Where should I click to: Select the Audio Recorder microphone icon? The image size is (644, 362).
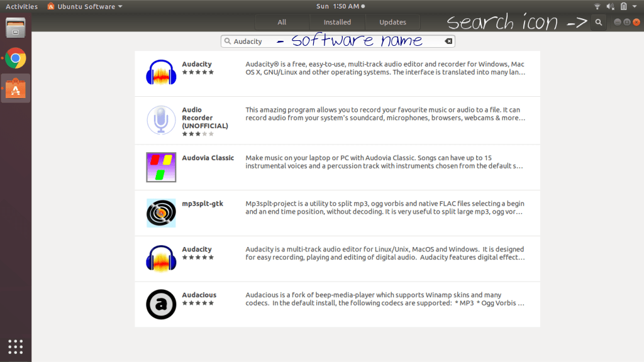click(x=161, y=119)
